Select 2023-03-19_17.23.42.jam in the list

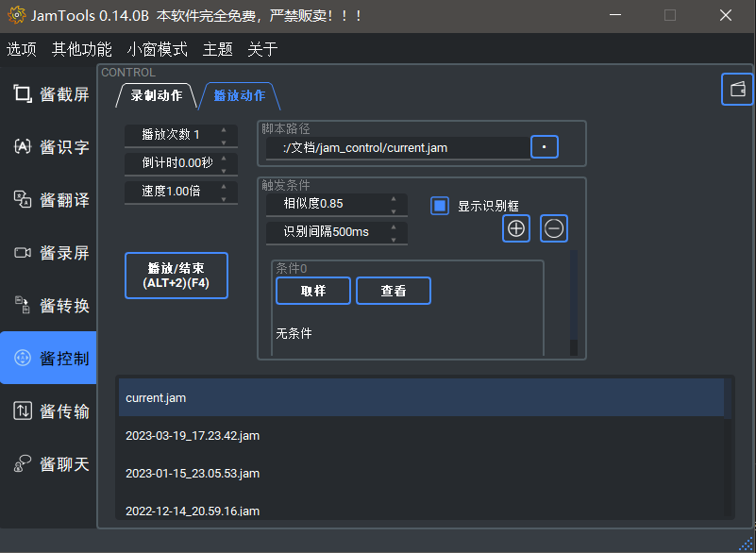coord(421,435)
